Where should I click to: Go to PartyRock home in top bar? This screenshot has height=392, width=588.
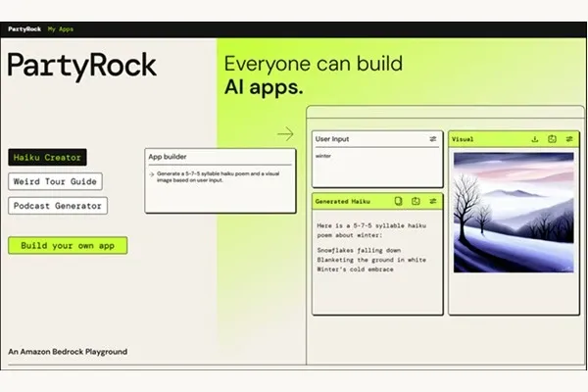click(x=24, y=29)
